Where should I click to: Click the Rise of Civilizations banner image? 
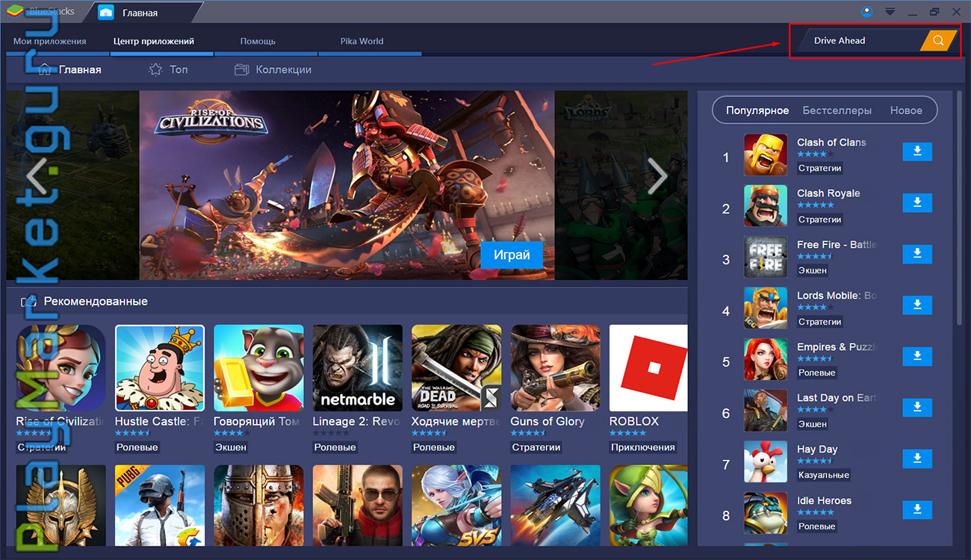tap(347, 185)
